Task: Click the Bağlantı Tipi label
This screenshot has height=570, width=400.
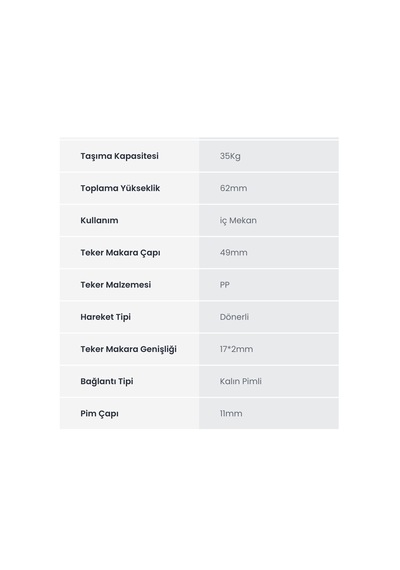Action: pyautogui.click(x=107, y=381)
